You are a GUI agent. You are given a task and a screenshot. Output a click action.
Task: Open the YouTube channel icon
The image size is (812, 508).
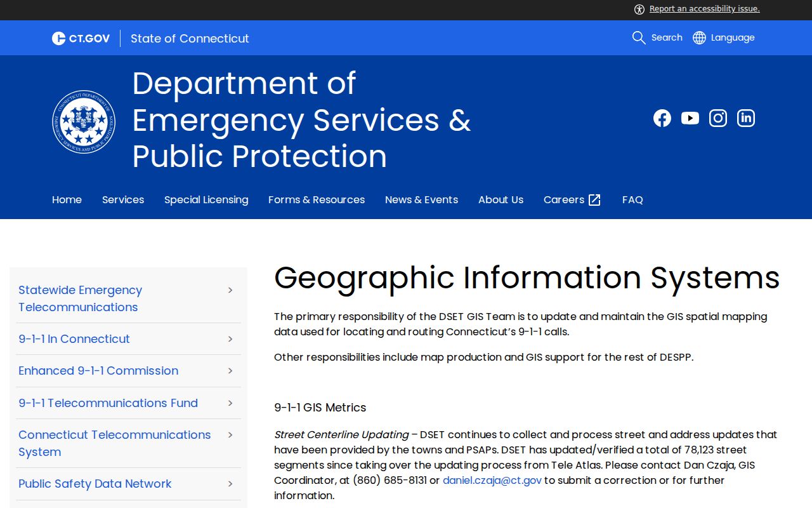point(690,118)
